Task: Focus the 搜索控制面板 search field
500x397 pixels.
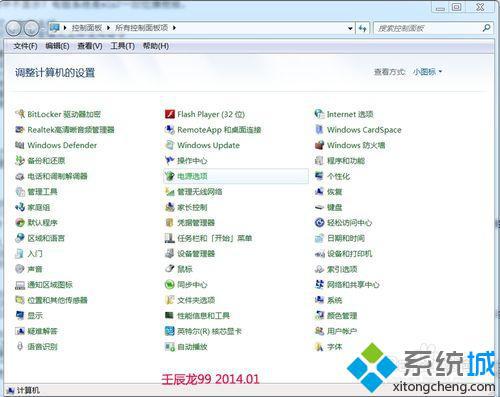Action: 428,28
